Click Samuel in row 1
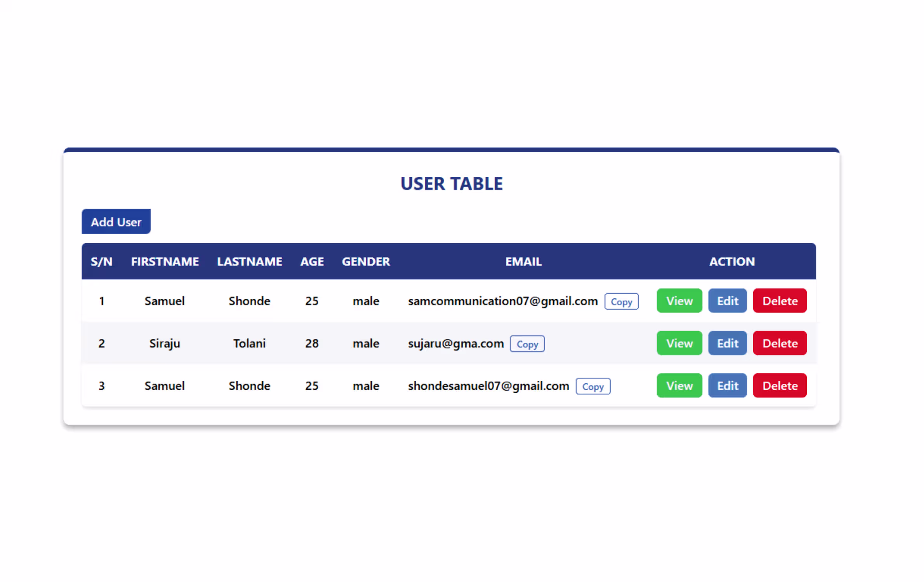The width and height of the screenshot is (924, 582). (165, 301)
